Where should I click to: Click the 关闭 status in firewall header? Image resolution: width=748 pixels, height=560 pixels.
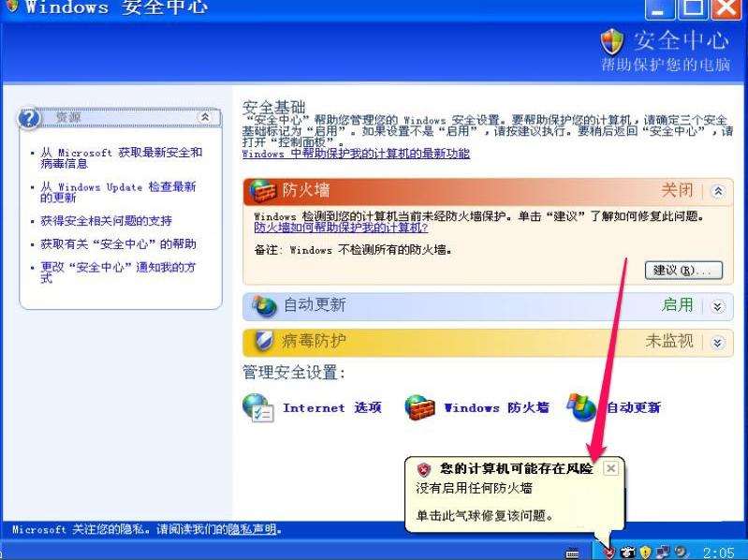(677, 190)
